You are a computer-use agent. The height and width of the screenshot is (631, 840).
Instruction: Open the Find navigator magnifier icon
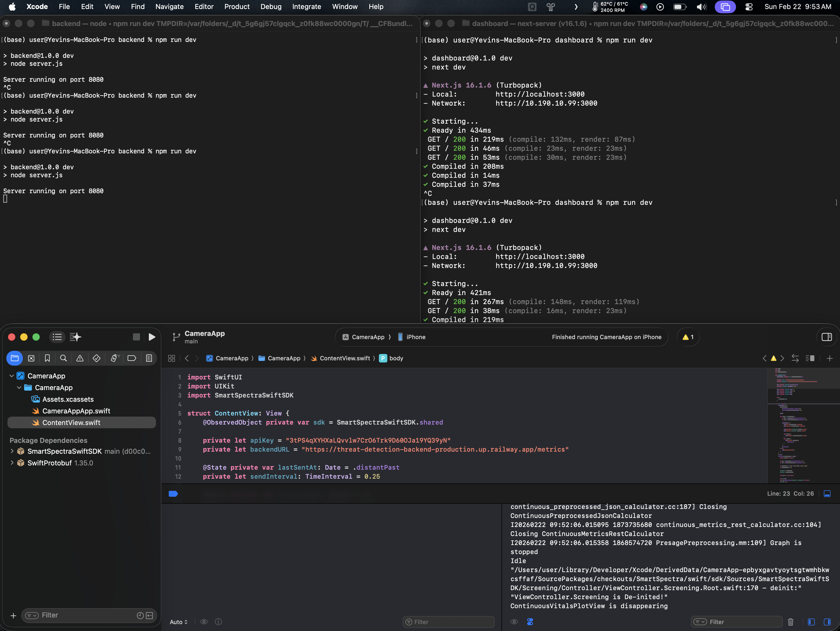[63, 358]
